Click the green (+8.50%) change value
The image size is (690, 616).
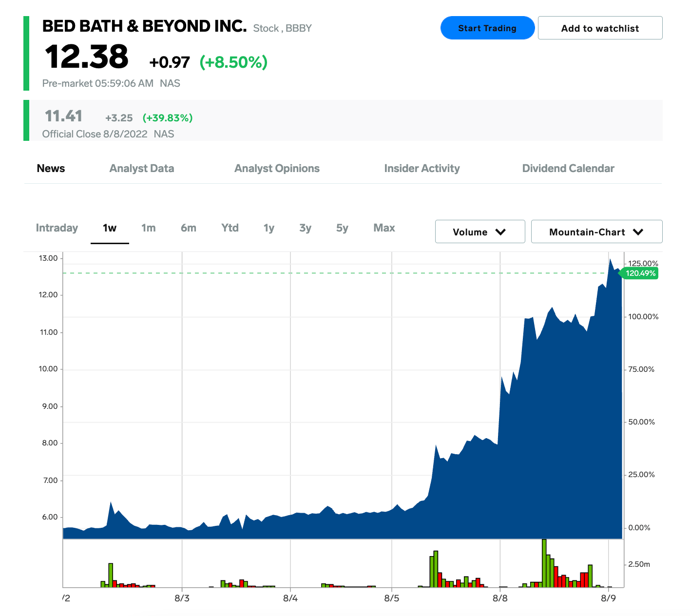tap(233, 62)
